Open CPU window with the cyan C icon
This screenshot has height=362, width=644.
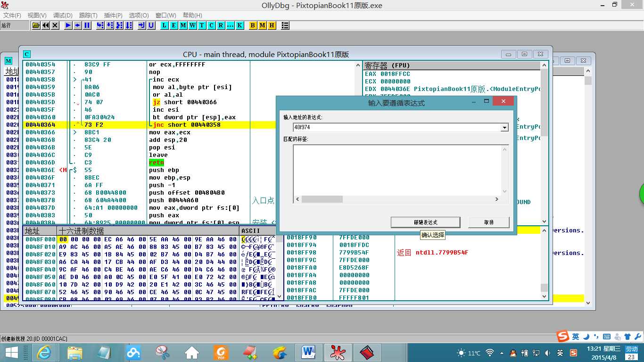(212, 25)
